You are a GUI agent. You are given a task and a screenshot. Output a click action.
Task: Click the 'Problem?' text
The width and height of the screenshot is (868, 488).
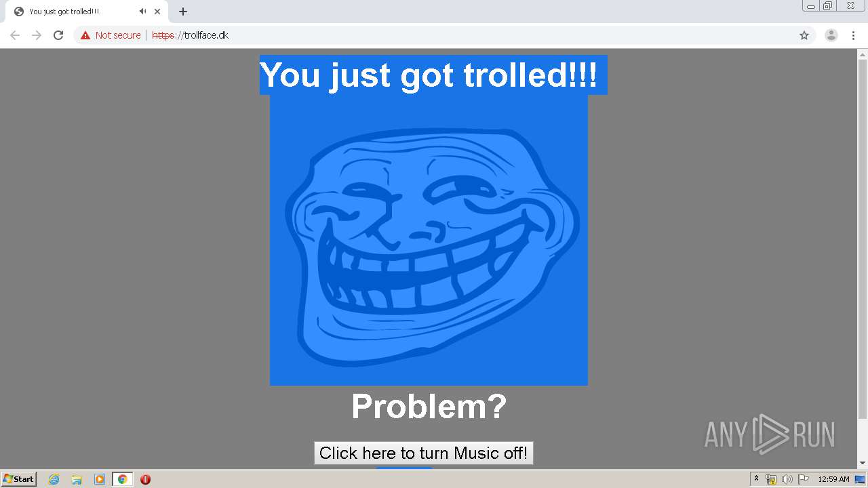tap(429, 407)
